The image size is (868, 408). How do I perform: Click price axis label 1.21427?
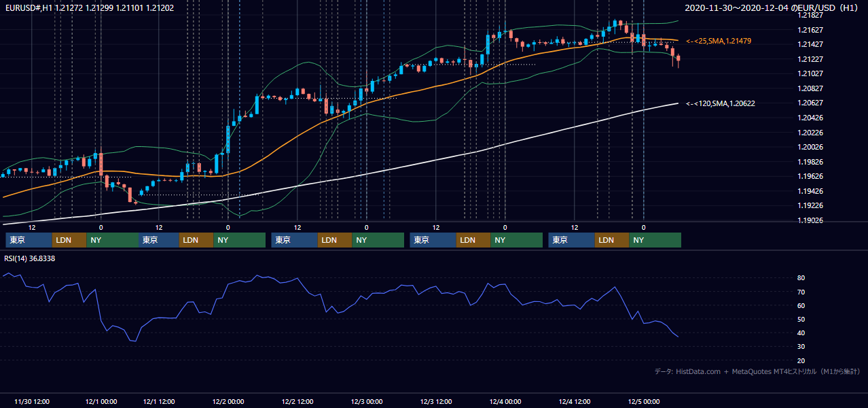point(810,44)
